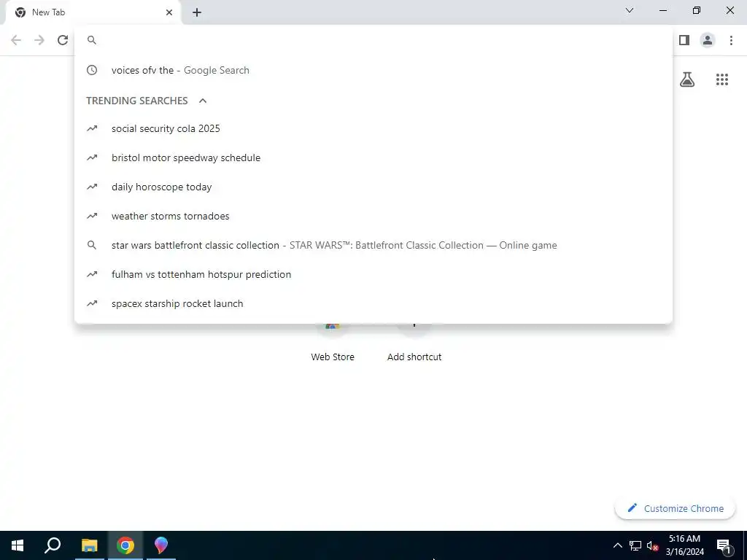747x560 pixels.
Task: Click the muted volume tray icon
Action: tap(652, 545)
